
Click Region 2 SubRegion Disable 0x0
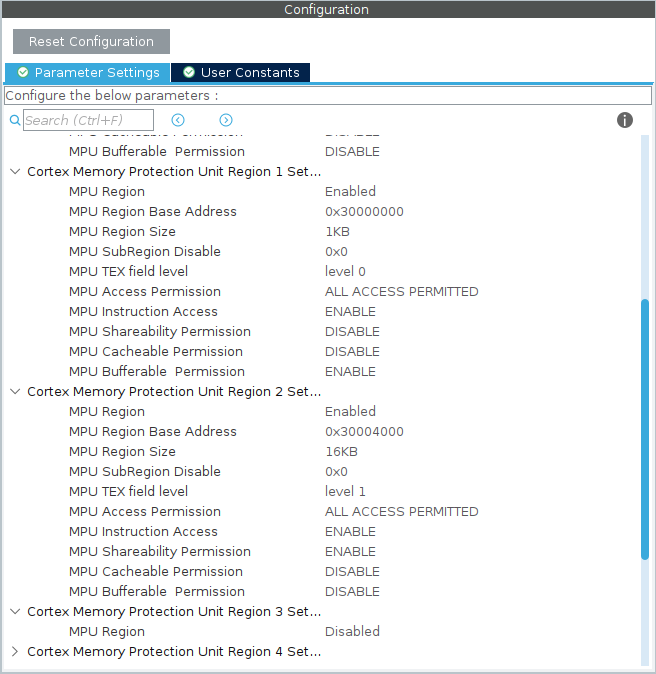[336, 472]
